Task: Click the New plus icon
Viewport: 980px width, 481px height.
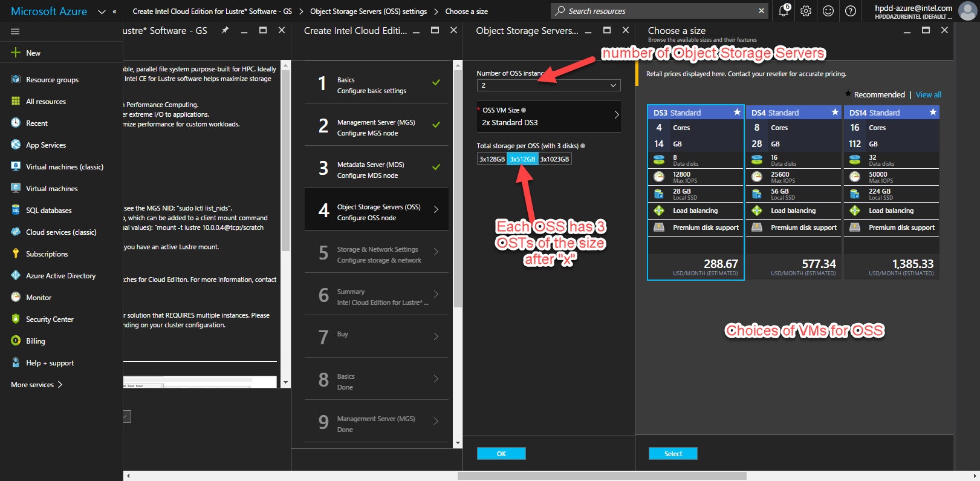Action: pos(16,53)
